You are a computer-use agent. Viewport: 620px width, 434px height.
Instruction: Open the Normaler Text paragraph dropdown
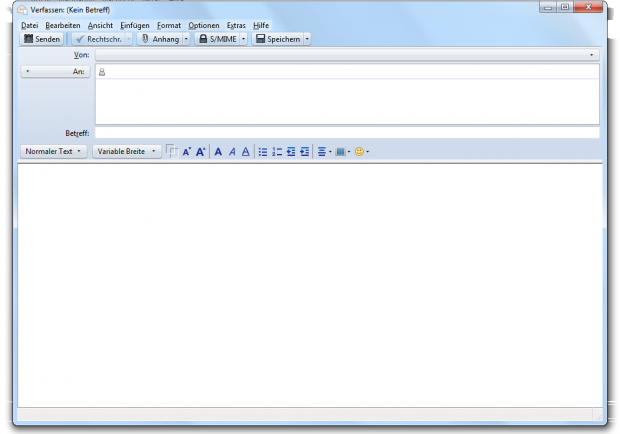click(x=53, y=151)
